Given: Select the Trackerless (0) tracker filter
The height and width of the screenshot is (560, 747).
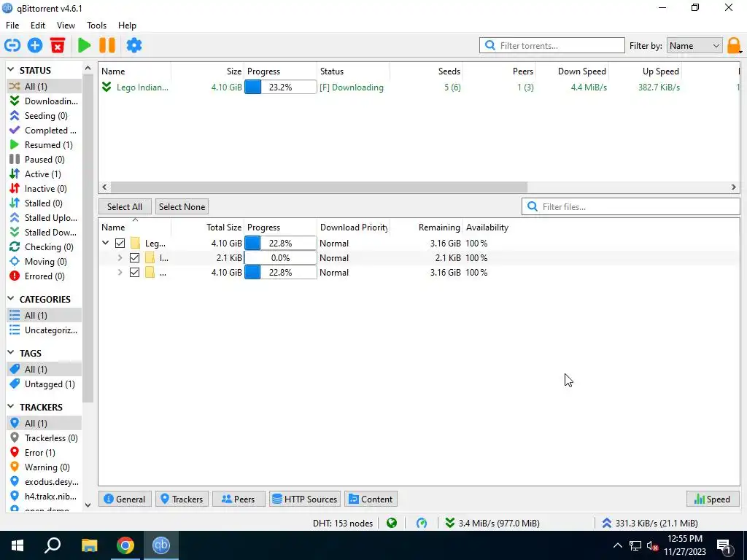Looking at the screenshot, I should [x=44, y=437].
